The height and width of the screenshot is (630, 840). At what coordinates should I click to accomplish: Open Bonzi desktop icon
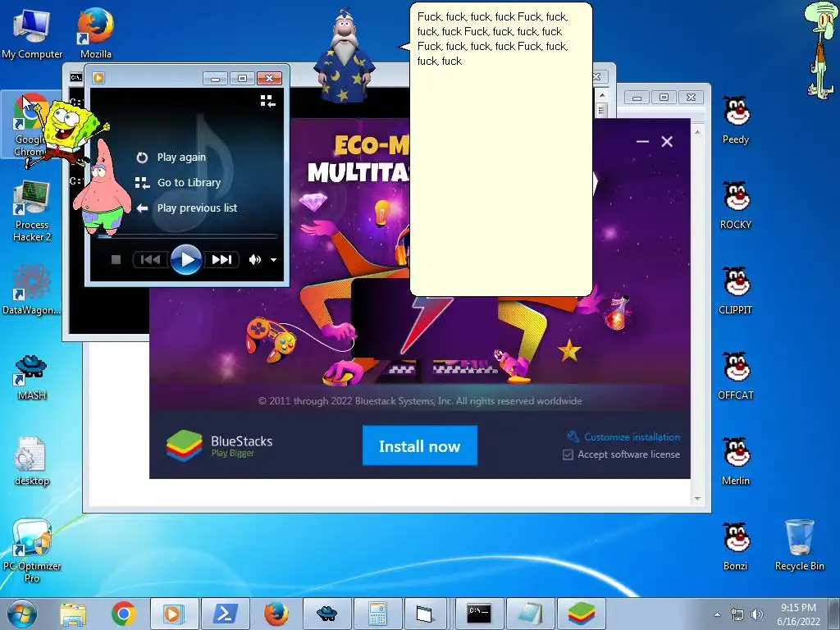[x=736, y=546]
